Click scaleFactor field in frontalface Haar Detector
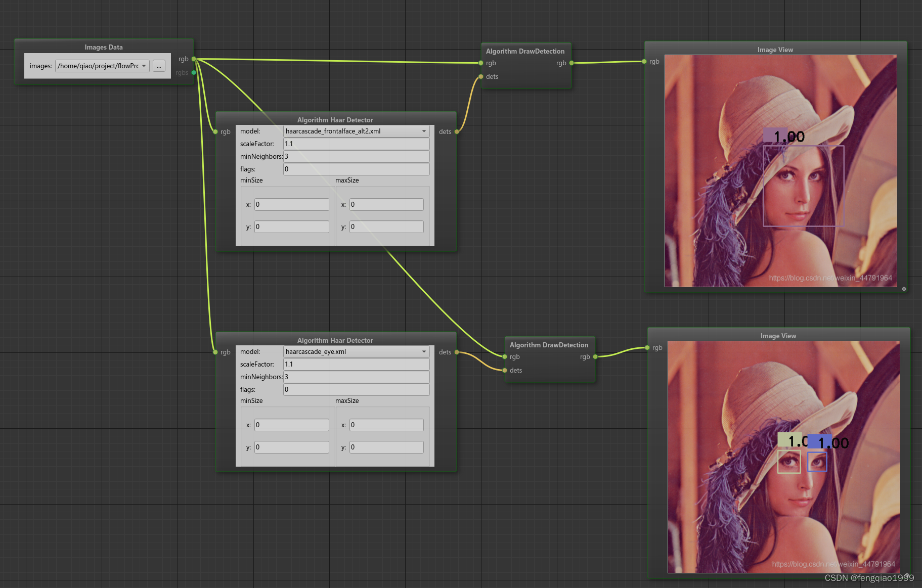Image resolution: width=922 pixels, height=588 pixels. point(356,144)
